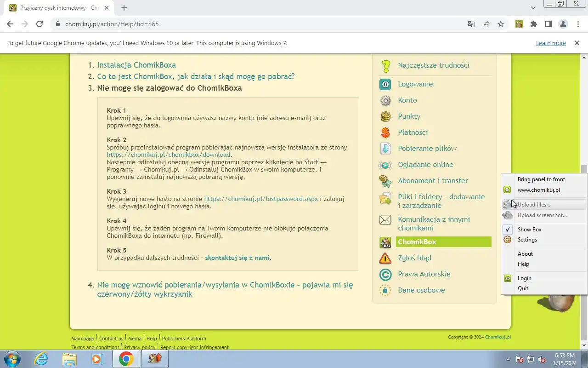Click the Logowanie power icon
The width and height of the screenshot is (588, 368).
(x=385, y=84)
